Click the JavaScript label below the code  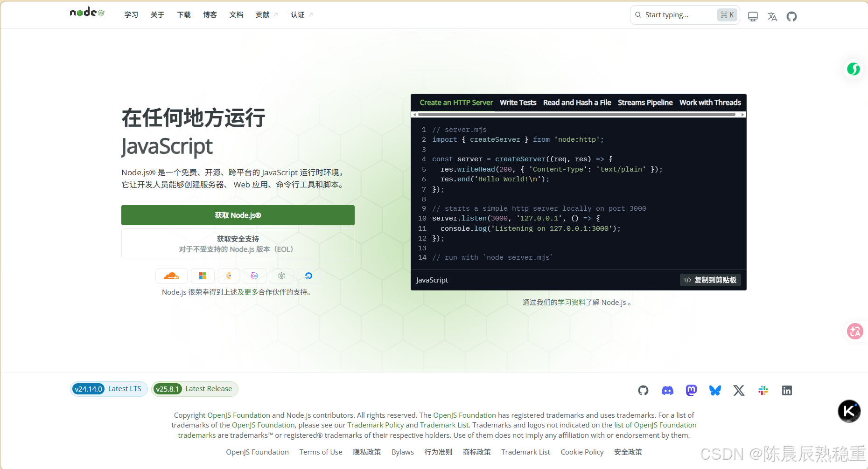coord(432,280)
